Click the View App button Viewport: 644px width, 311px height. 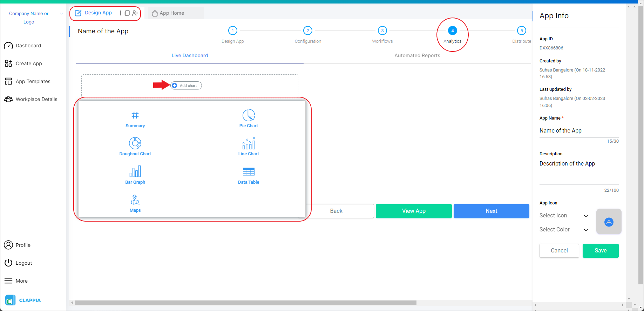(414, 211)
